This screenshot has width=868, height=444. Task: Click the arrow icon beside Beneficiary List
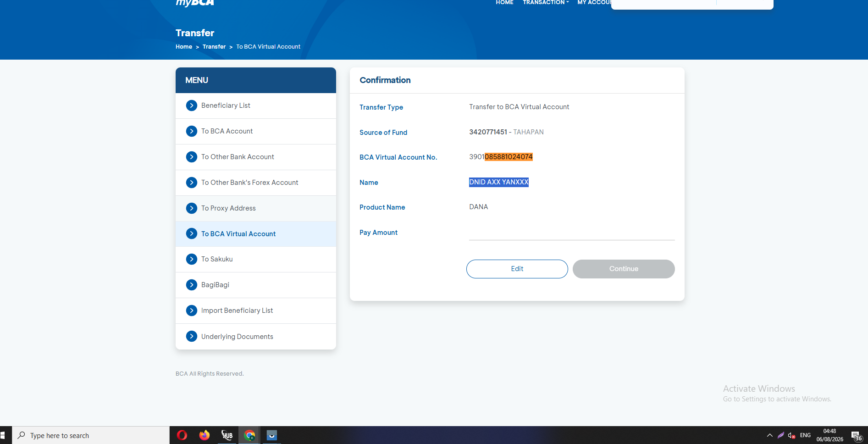[192, 105]
